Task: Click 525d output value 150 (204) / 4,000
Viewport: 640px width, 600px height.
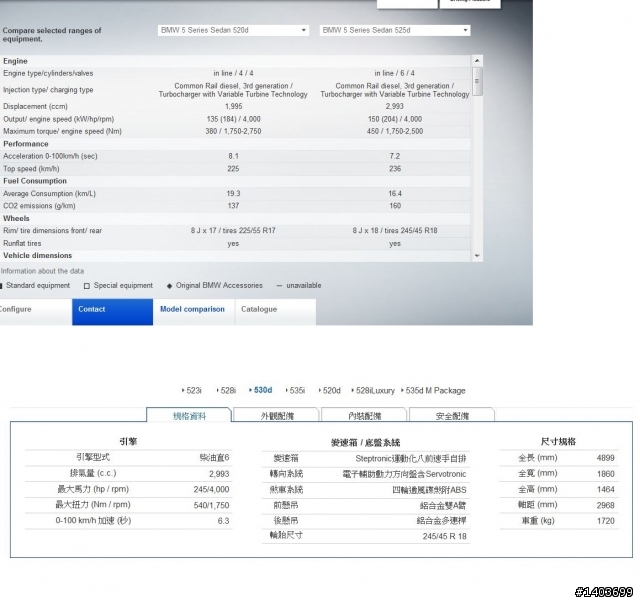Action: click(x=395, y=119)
